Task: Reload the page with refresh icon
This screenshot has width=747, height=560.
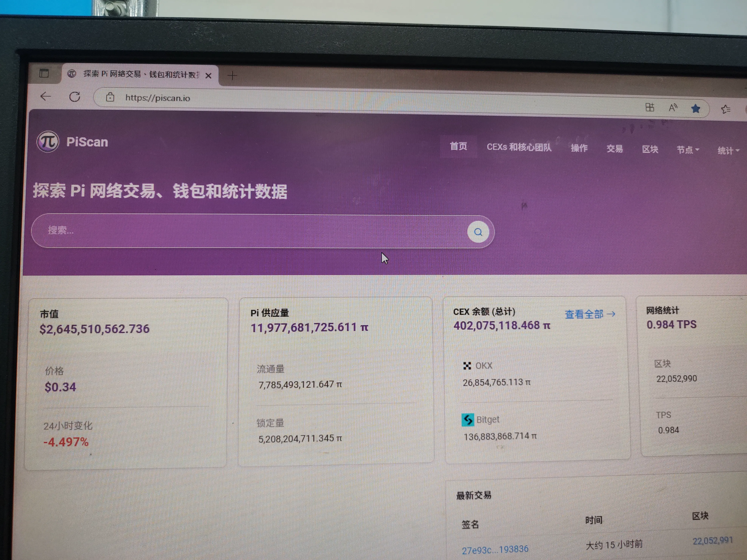Action: click(x=75, y=97)
